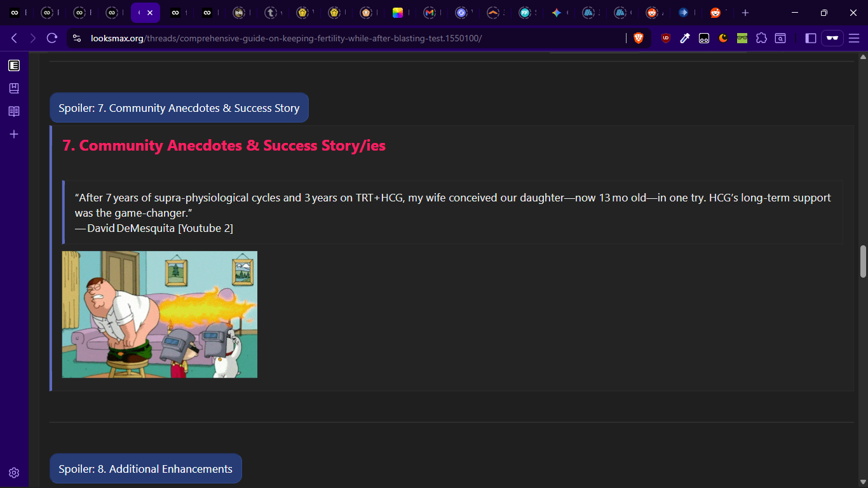Open the green glasses extension icon
The height and width of the screenshot is (488, 868).
click(x=742, y=38)
